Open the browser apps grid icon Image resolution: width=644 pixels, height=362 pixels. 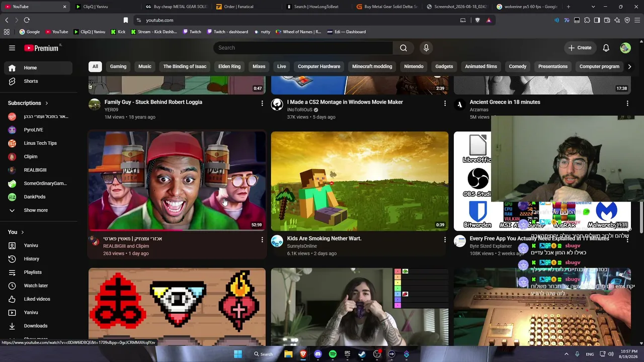click(7, 32)
